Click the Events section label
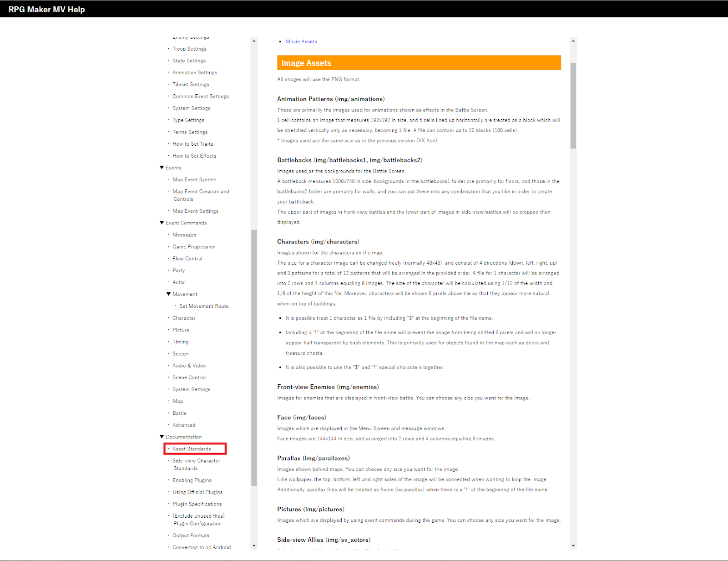This screenshot has height=561, width=728. (x=173, y=168)
